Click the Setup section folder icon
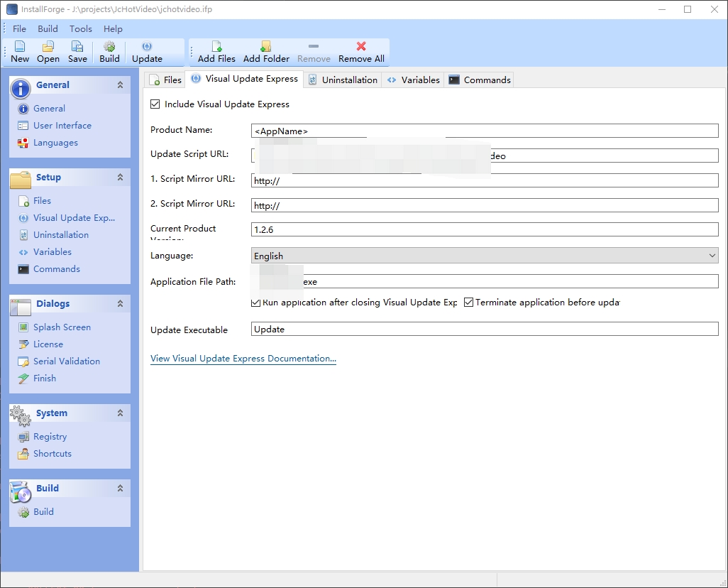 coord(21,180)
